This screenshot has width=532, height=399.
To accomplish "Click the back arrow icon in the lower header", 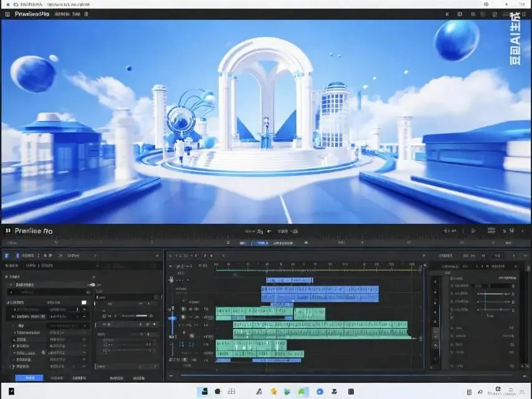I will [x=269, y=231].
